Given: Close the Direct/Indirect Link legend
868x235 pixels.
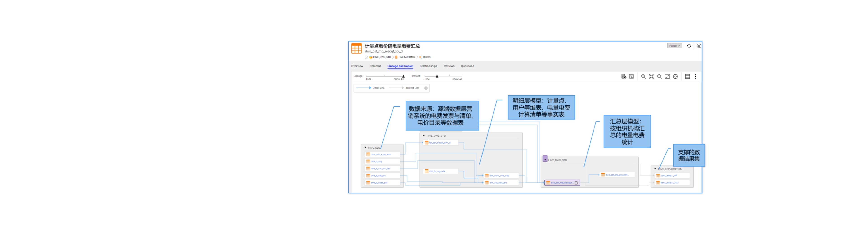Looking at the screenshot, I should [x=426, y=88].
